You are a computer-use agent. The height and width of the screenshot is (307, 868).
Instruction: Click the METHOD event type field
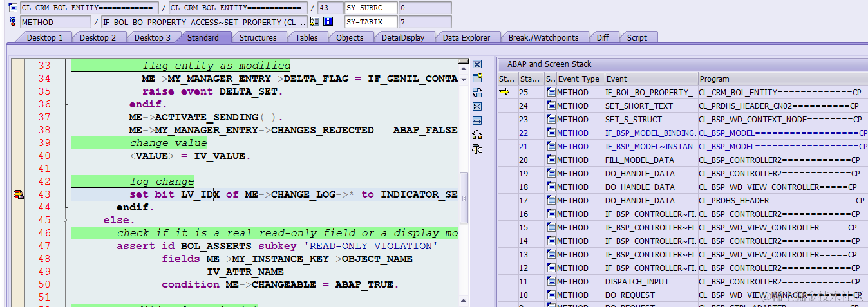(55, 22)
